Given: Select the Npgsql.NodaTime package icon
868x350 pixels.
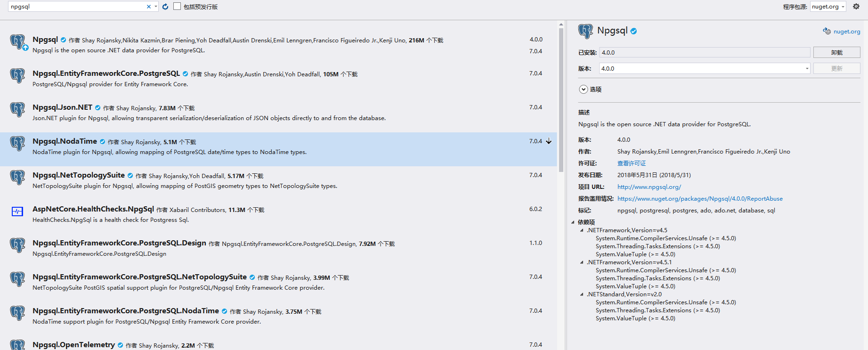Looking at the screenshot, I should pos(17,143).
